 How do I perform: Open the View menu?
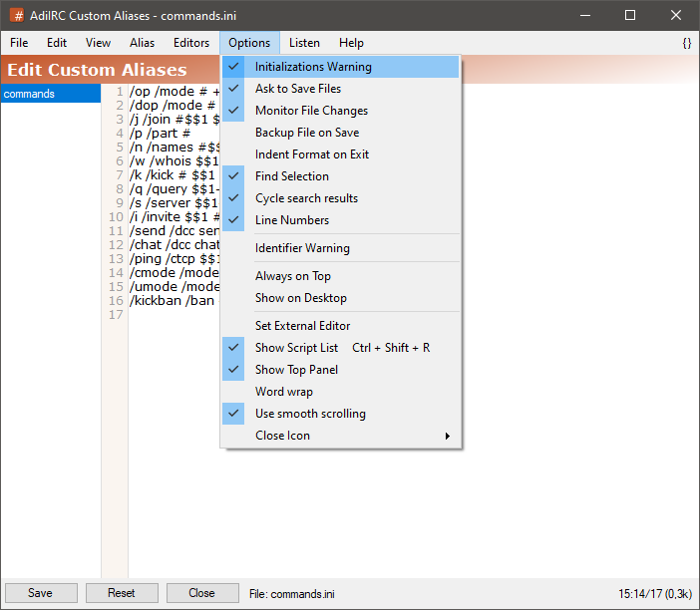coord(98,43)
